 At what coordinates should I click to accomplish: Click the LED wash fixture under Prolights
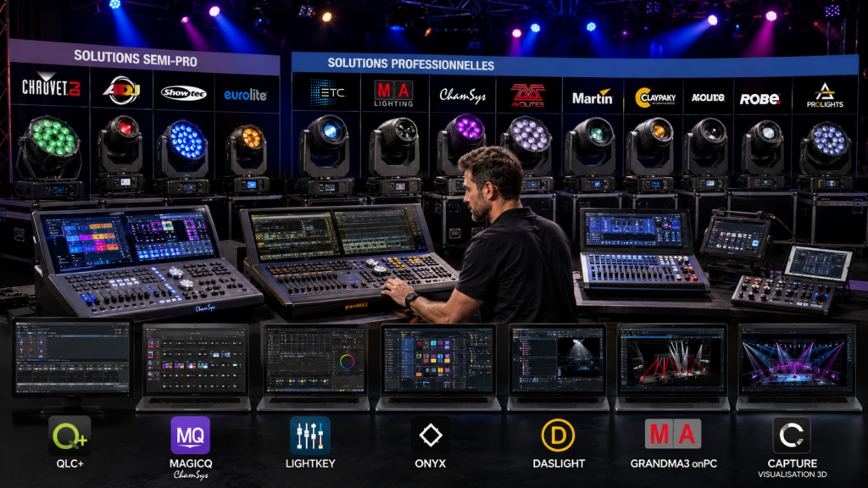point(826,156)
